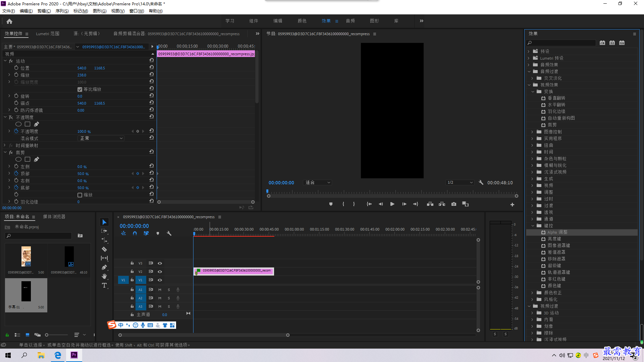This screenshot has height=362, width=644.
Task: Select the Pen tool in toolbar
Action: pos(104,267)
